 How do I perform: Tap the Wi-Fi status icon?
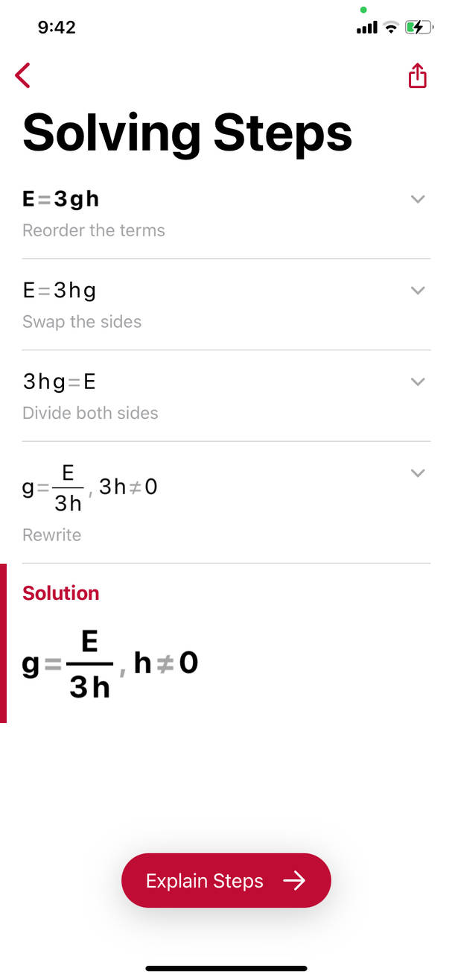[x=390, y=26]
